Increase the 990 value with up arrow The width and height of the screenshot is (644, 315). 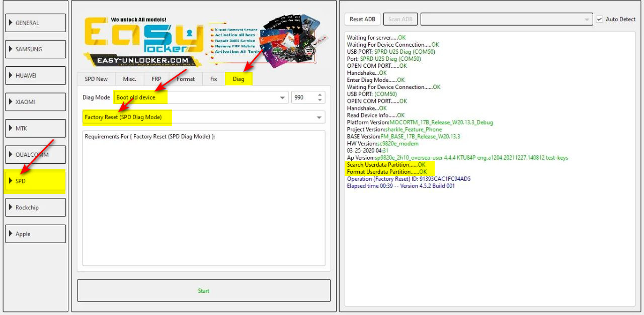click(x=320, y=94)
